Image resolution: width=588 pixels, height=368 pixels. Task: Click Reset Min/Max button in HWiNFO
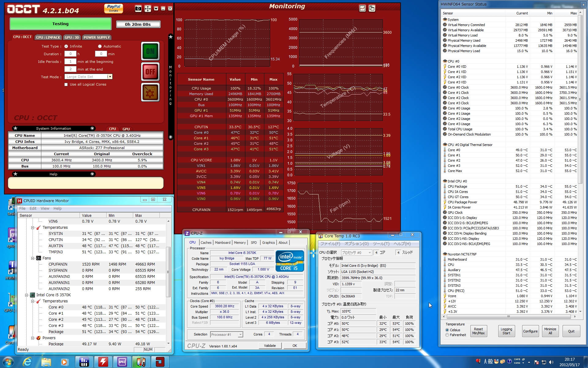(x=478, y=331)
